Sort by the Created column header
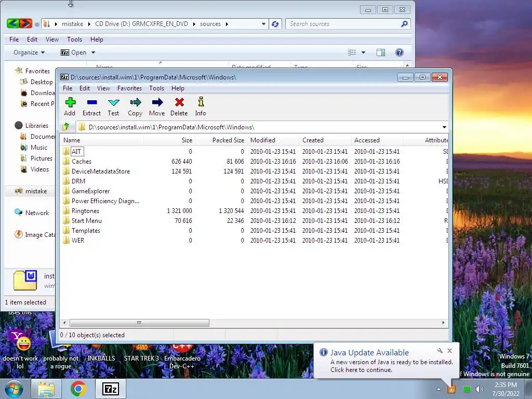The width and height of the screenshot is (532, 399). [x=325, y=140]
